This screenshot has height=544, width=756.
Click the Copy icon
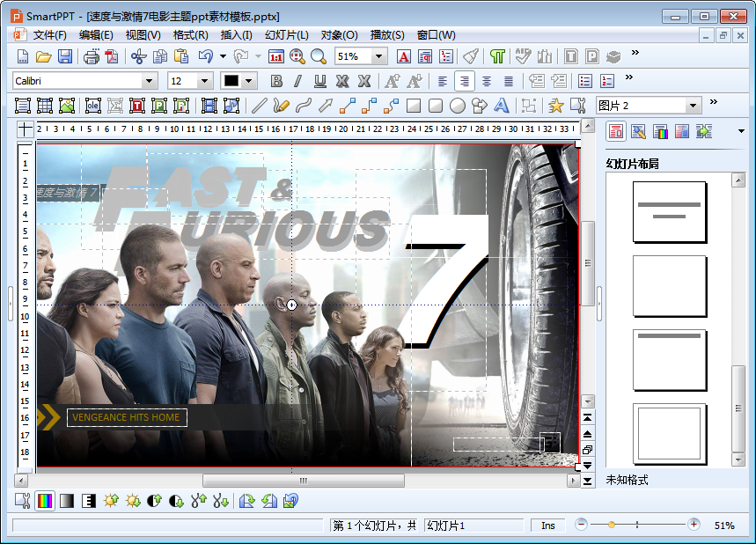point(160,56)
